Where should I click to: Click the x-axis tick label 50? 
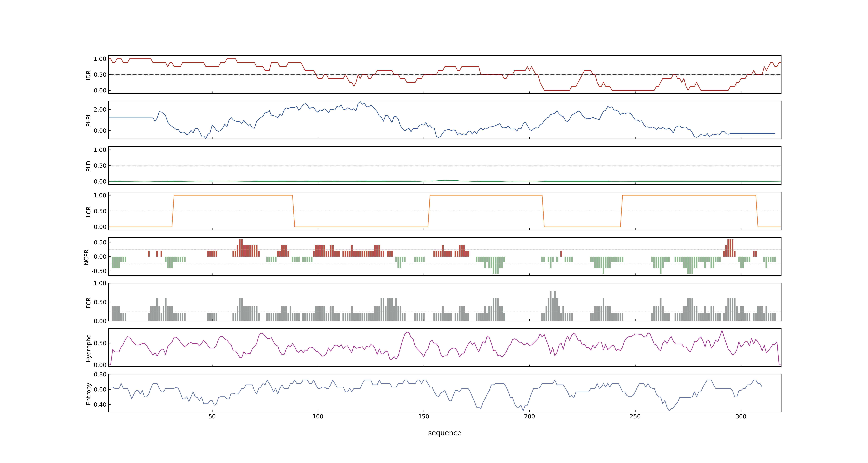[212, 416]
